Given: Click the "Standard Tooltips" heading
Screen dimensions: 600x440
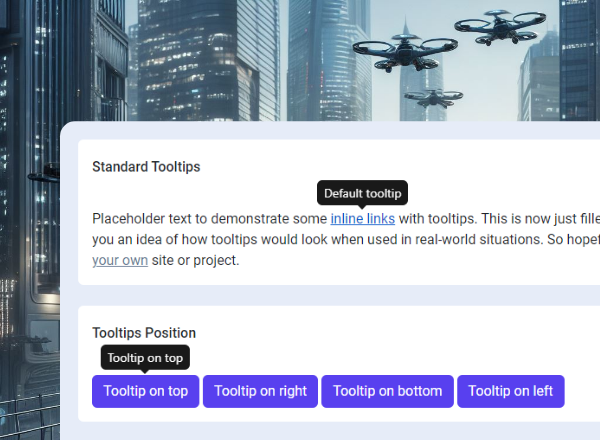Looking at the screenshot, I should coord(146,167).
